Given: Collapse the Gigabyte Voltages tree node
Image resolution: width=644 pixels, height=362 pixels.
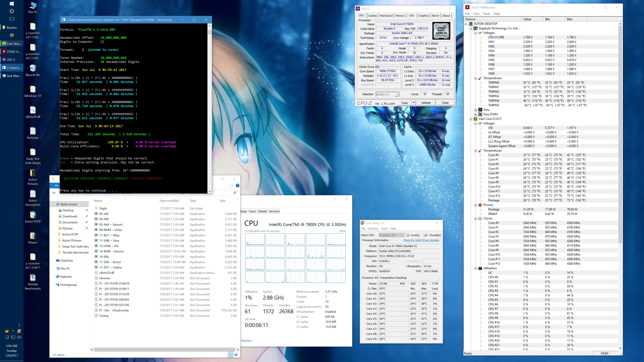Looking at the screenshot, I should [x=475, y=33].
